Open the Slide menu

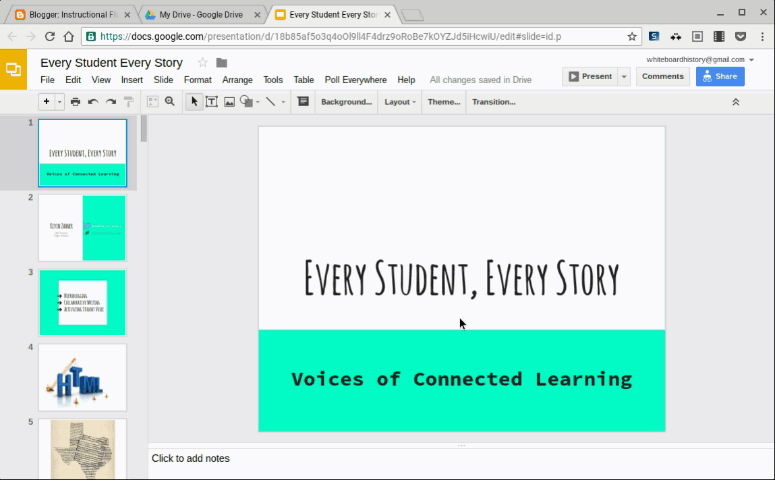pos(163,80)
